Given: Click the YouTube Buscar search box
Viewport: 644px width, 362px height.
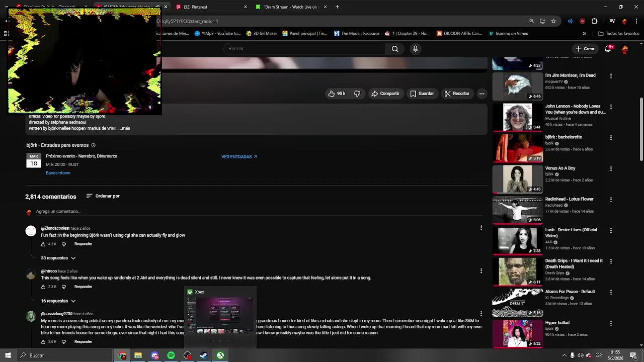Looking at the screenshot, I should click(x=304, y=49).
